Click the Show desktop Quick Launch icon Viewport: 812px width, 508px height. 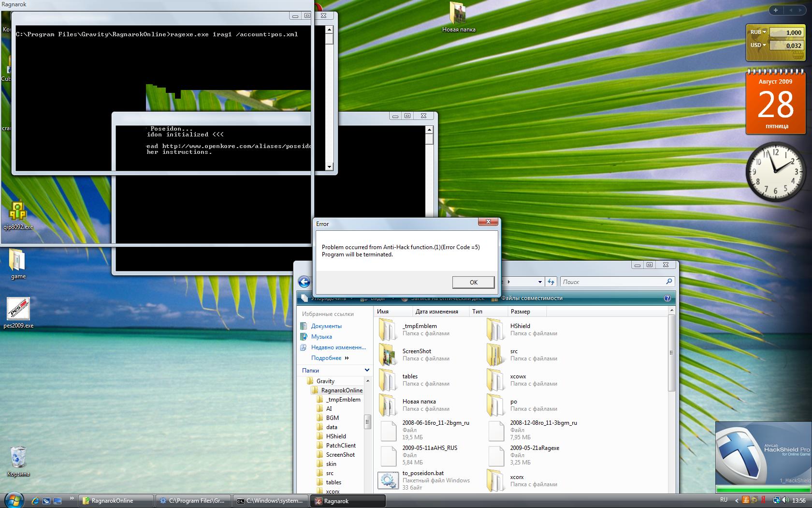pyautogui.click(x=58, y=501)
